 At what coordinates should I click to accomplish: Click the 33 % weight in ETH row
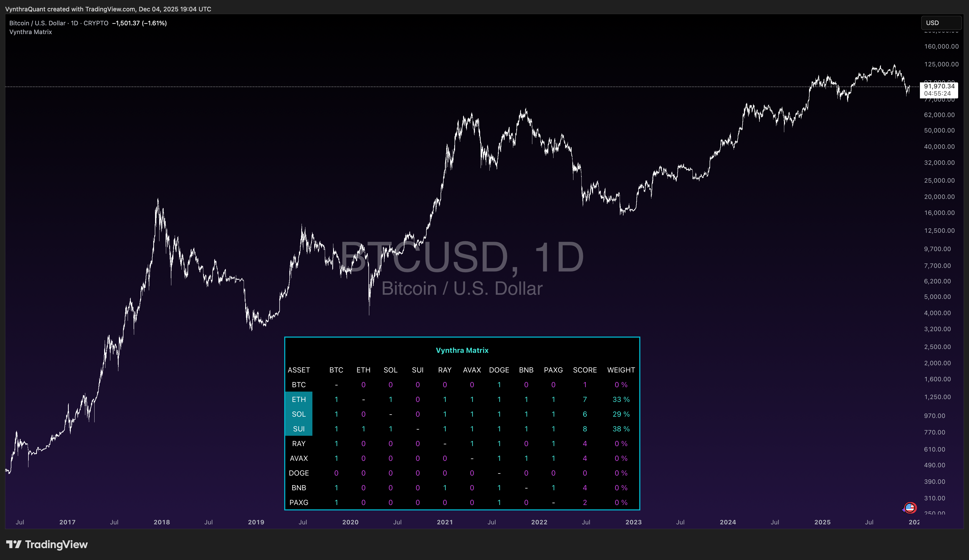(621, 399)
